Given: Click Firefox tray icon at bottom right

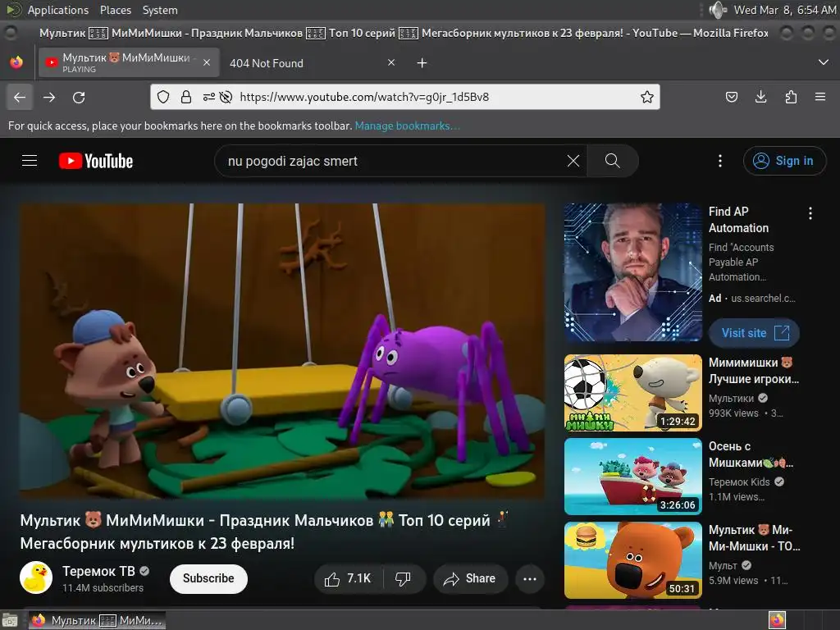Looking at the screenshot, I should click(777, 620).
